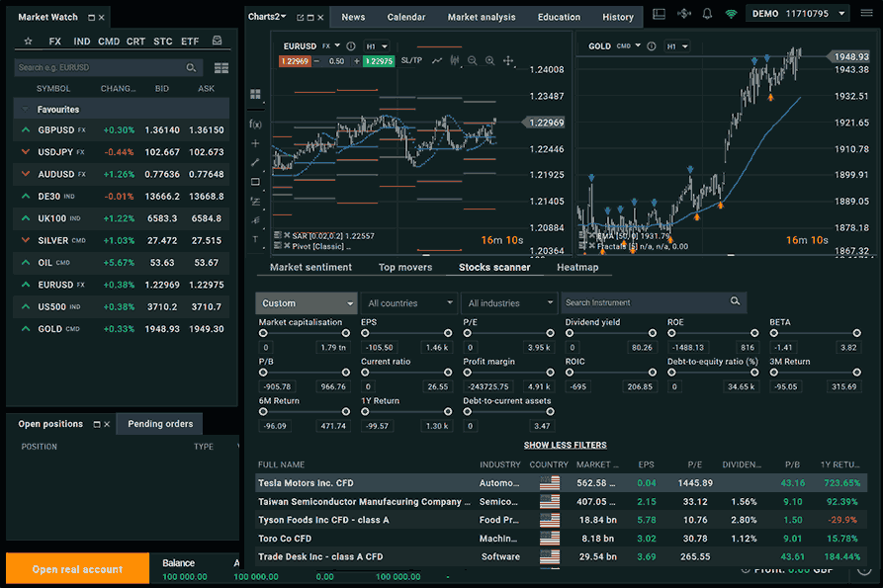Open the Market analysis tab
The image size is (883, 588).
click(482, 17)
